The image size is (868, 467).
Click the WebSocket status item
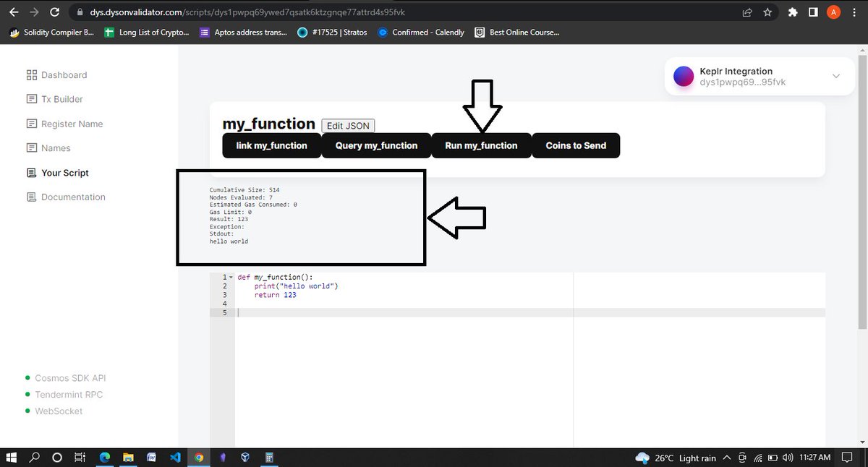(54, 411)
